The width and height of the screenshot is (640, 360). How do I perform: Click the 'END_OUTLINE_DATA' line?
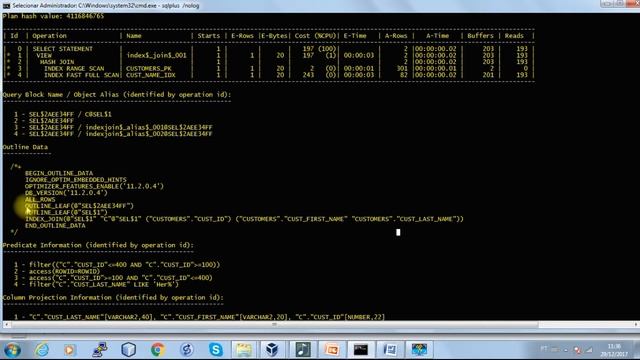click(x=55, y=226)
